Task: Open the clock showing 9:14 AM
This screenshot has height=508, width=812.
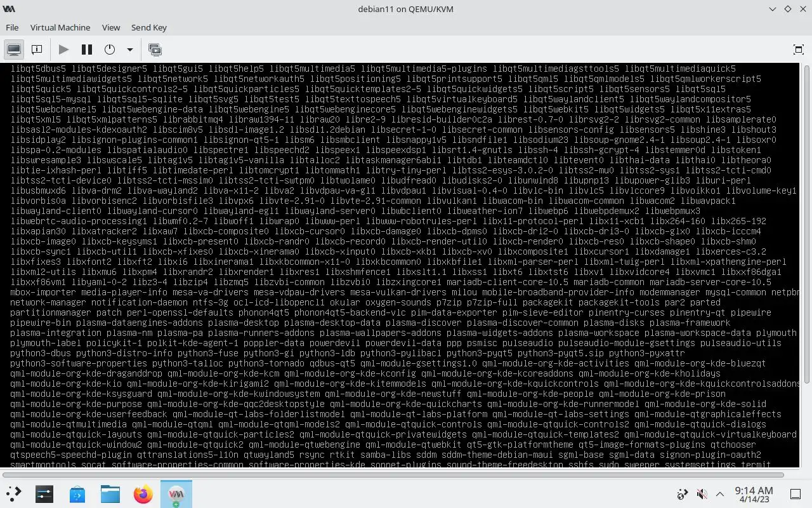Action: click(x=754, y=494)
